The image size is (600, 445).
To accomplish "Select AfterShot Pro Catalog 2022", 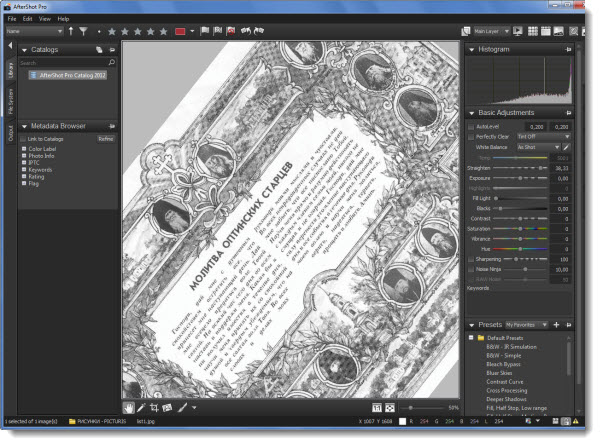I will [68, 75].
